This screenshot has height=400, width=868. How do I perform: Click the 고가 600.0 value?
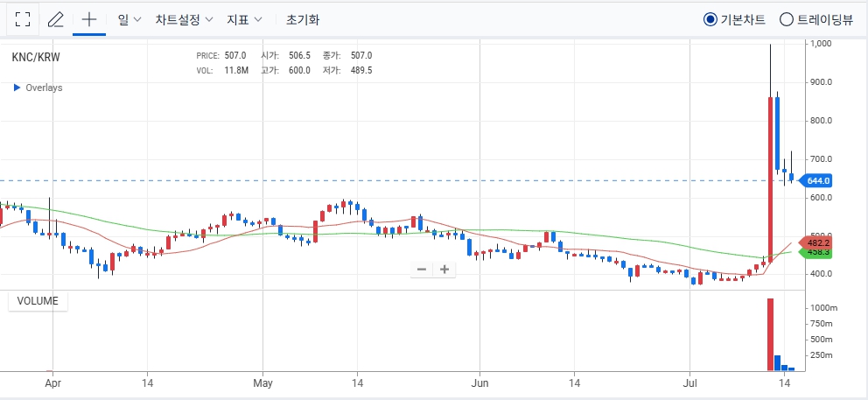(299, 70)
